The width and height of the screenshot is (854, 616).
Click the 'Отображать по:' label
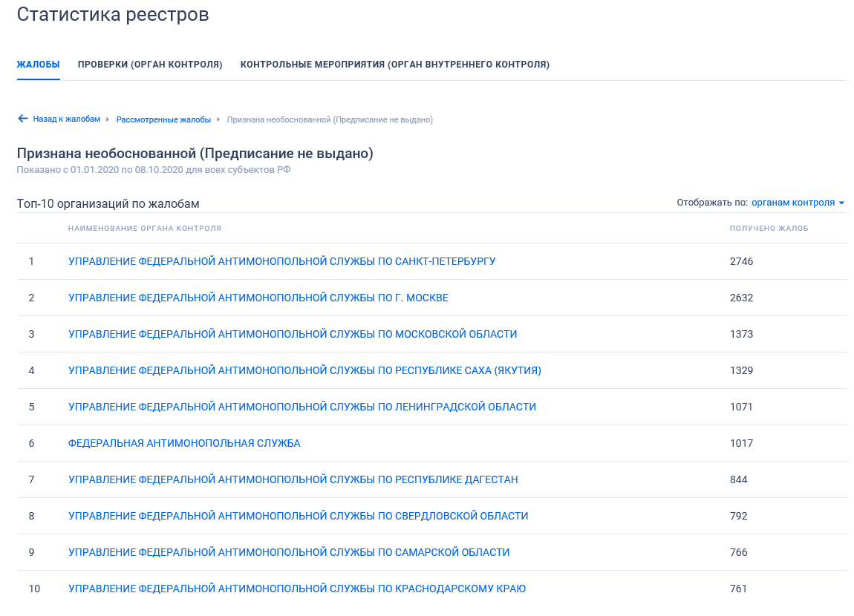[712, 203]
